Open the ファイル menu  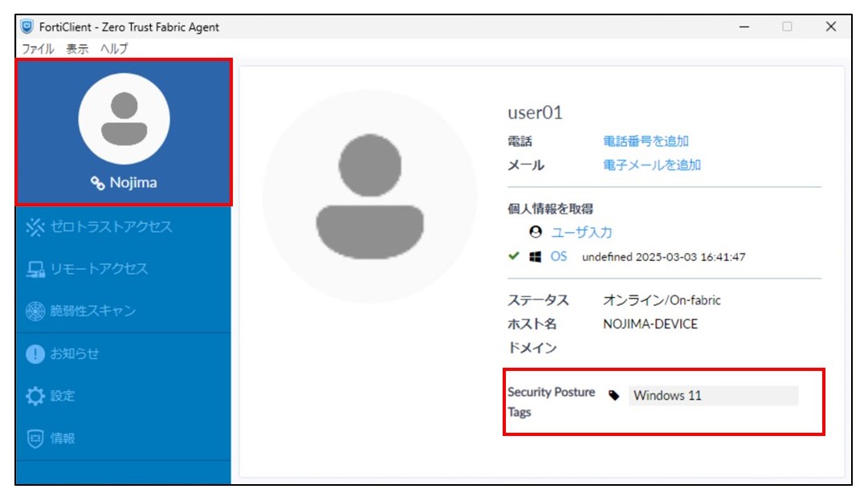tap(38, 49)
